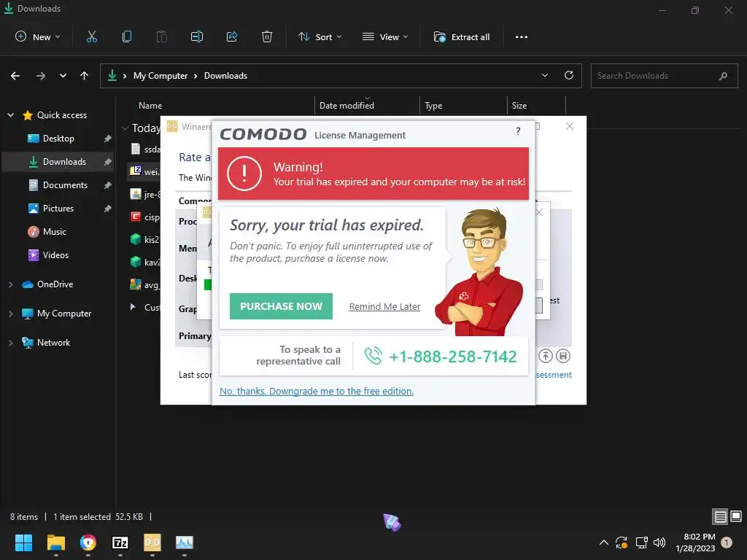This screenshot has height=560, width=747.
Task: Click the Copy icon in Explorer toolbar
Action: [x=127, y=36]
